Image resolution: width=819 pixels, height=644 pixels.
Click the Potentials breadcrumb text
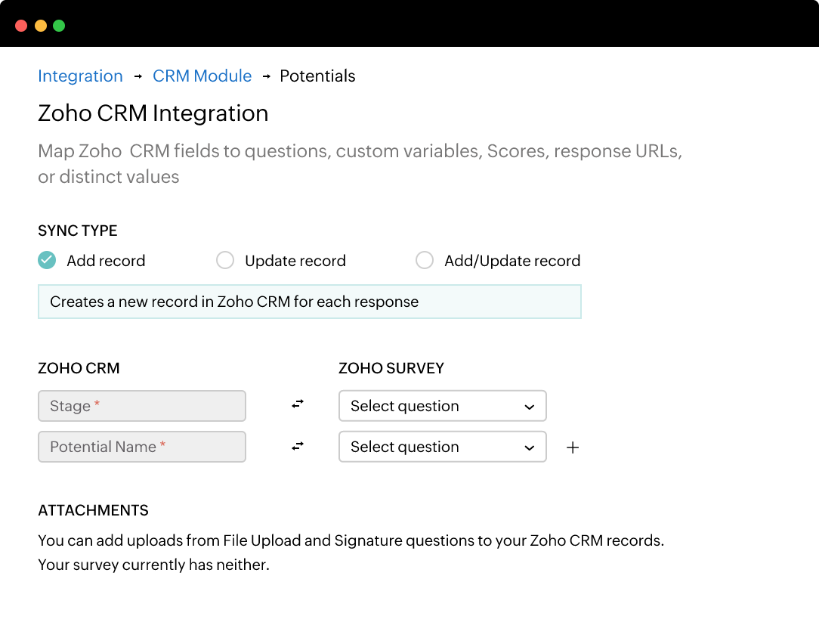click(317, 76)
